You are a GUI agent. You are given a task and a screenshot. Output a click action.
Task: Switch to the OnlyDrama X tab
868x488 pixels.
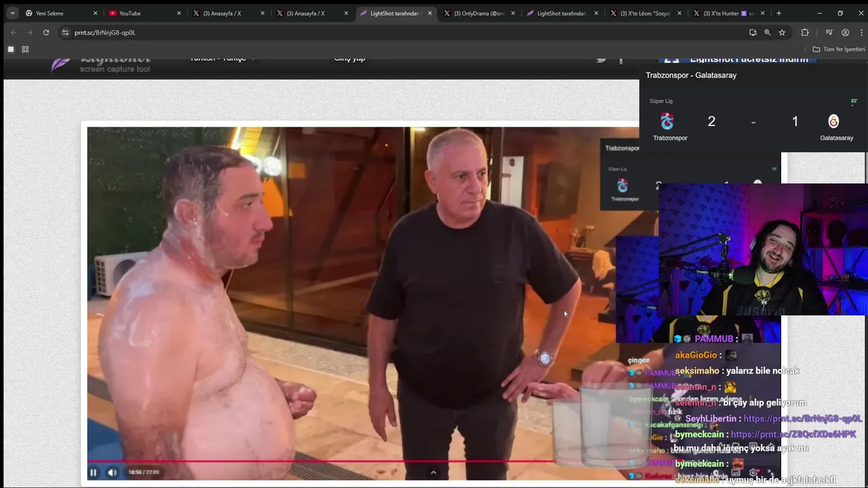tap(479, 13)
